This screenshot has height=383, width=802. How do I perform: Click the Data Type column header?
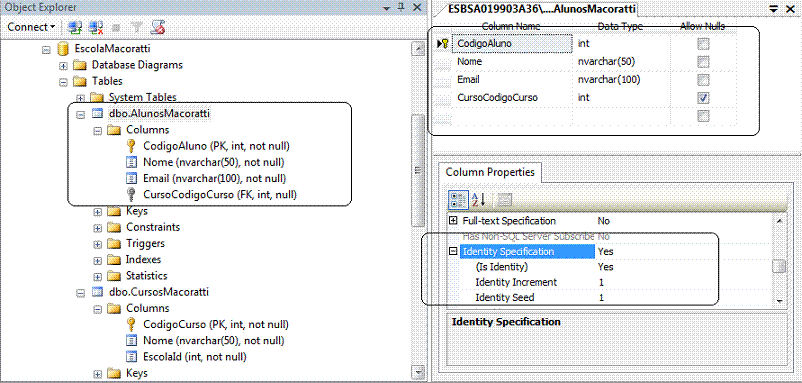point(620,27)
